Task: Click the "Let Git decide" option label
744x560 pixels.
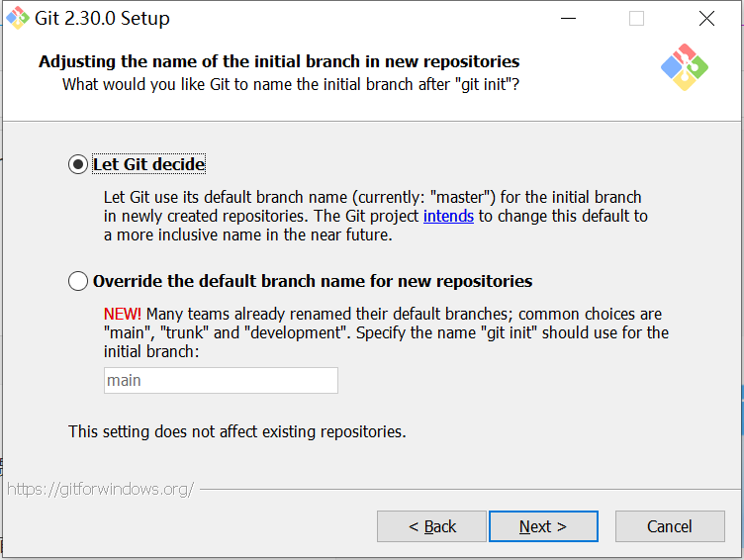Action: pos(148,164)
